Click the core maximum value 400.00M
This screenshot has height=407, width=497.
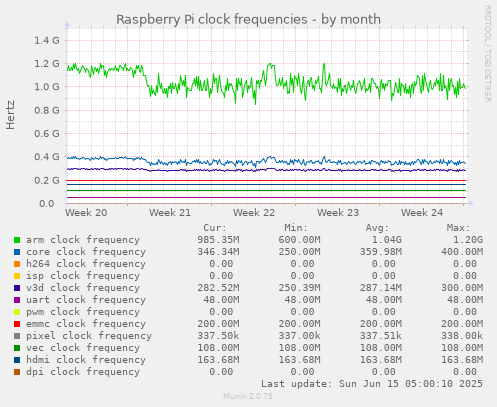[462, 252]
